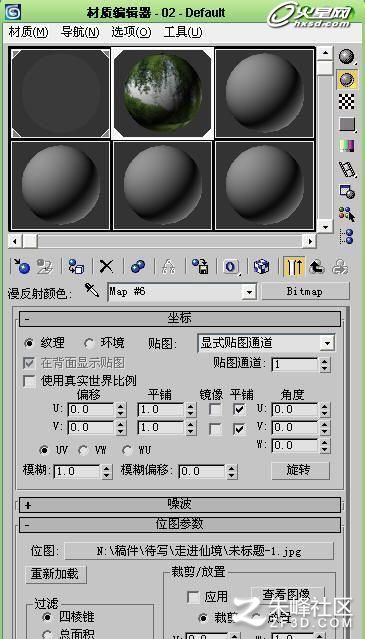Enable 使用真实世界比例 checkbox
Screen dimensions: 365x639
(29, 381)
